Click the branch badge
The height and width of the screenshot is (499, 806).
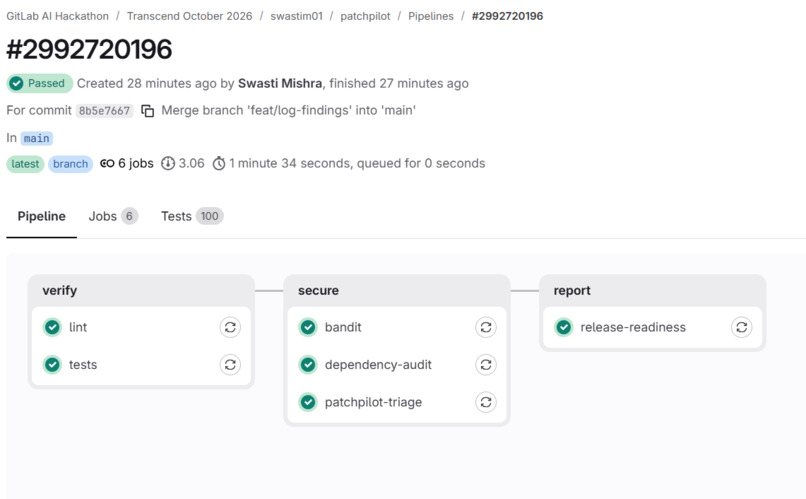(x=70, y=164)
